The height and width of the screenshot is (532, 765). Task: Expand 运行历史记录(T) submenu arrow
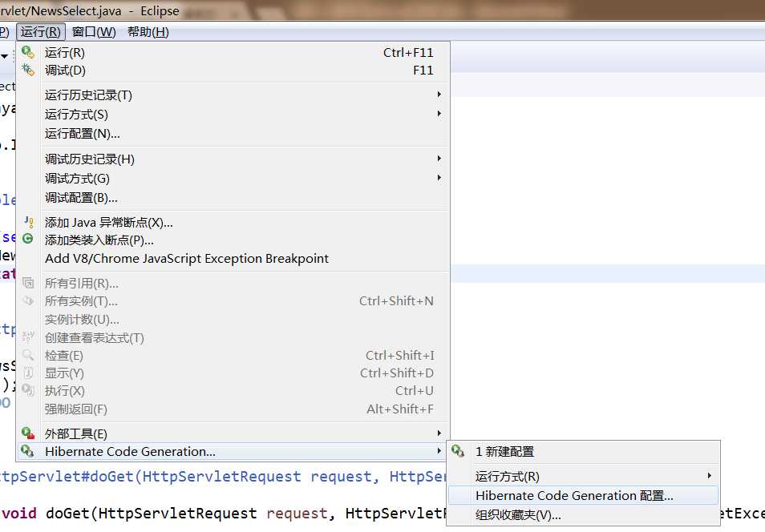coord(439,94)
